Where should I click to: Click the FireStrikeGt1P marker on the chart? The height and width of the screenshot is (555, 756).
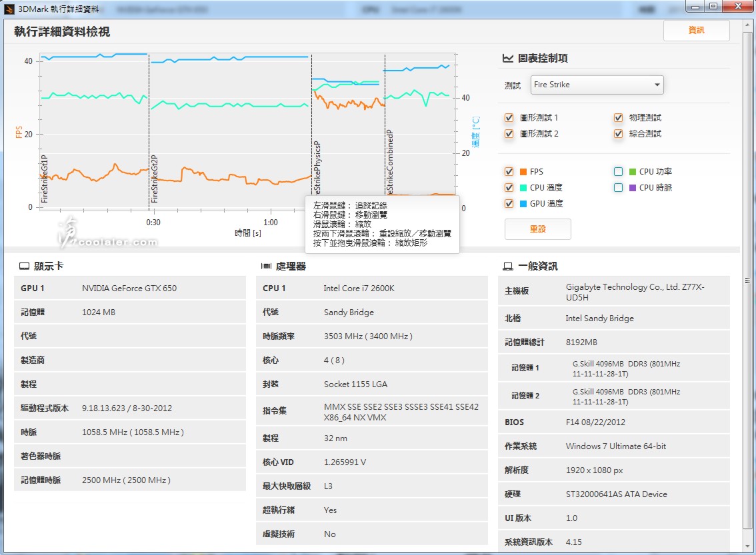click(45, 179)
